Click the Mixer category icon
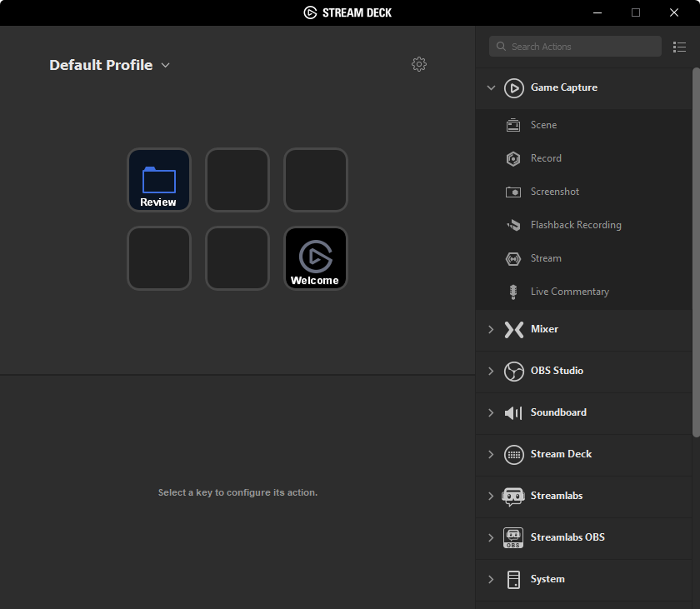 pyautogui.click(x=514, y=330)
